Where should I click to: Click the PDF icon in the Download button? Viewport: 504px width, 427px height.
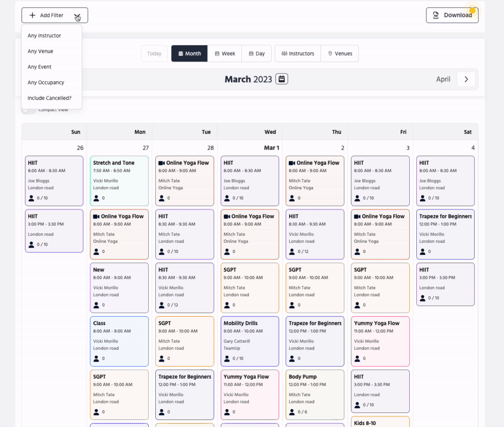coord(436,15)
